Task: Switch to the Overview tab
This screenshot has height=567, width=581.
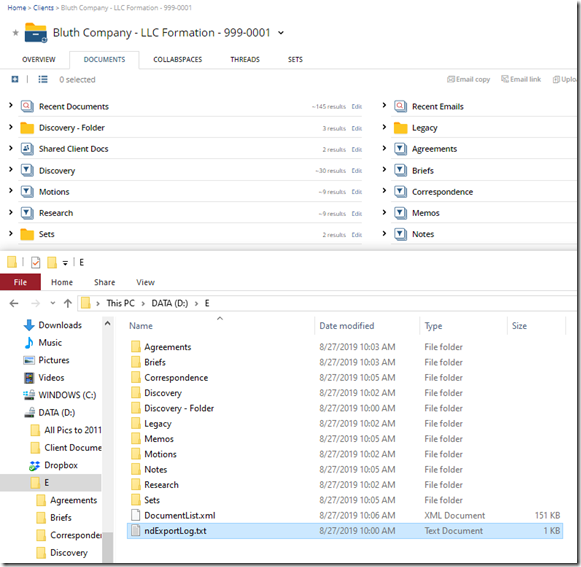Action: pyautogui.click(x=39, y=60)
